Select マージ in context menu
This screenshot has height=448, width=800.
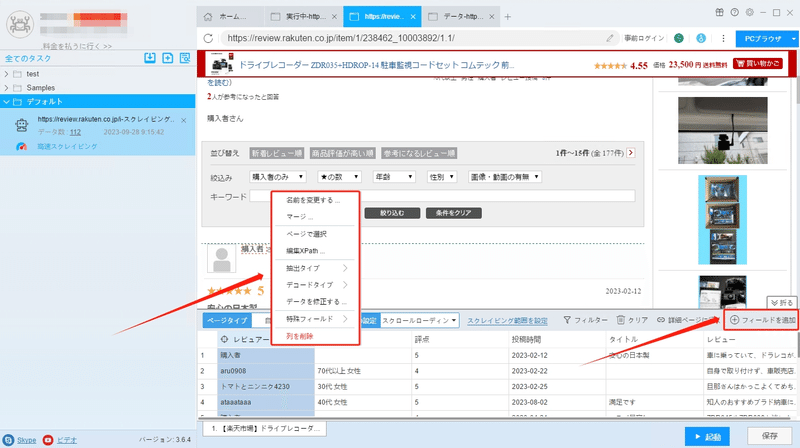[299, 217]
